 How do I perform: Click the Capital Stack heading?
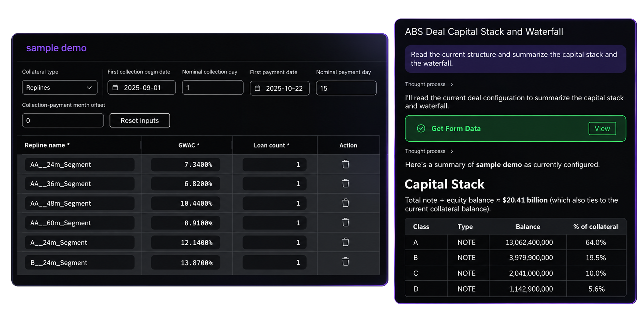pyautogui.click(x=445, y=184)
